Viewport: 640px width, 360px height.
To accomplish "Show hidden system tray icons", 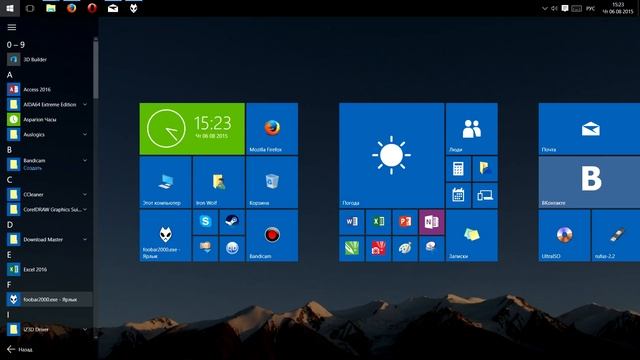I will (x=544, y=8).
